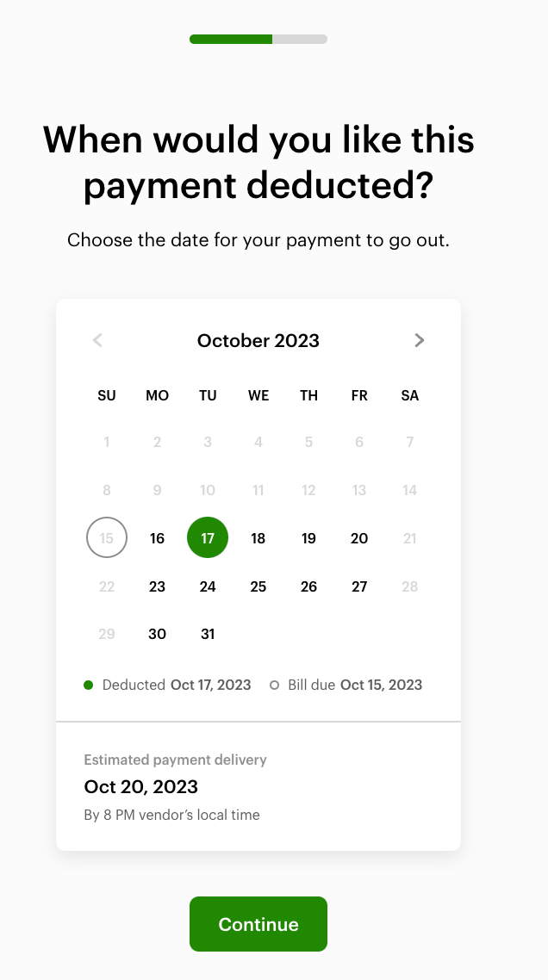Open October 2023 month header
Image resolution: width=548 pixels, height=980 pixels.
(x=258, y=340)
